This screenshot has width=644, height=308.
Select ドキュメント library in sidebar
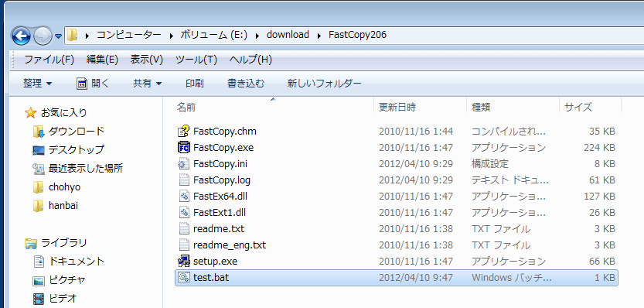coord(69,261)
